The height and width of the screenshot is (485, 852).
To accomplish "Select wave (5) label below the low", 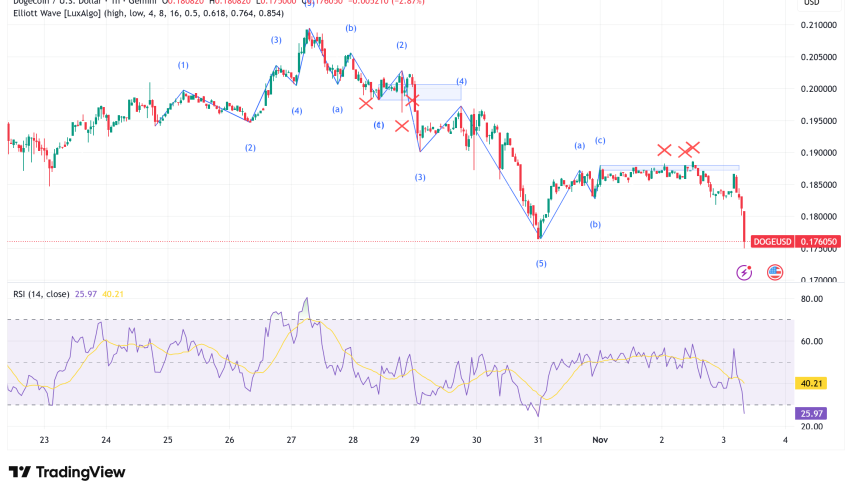I will [541, 263].
